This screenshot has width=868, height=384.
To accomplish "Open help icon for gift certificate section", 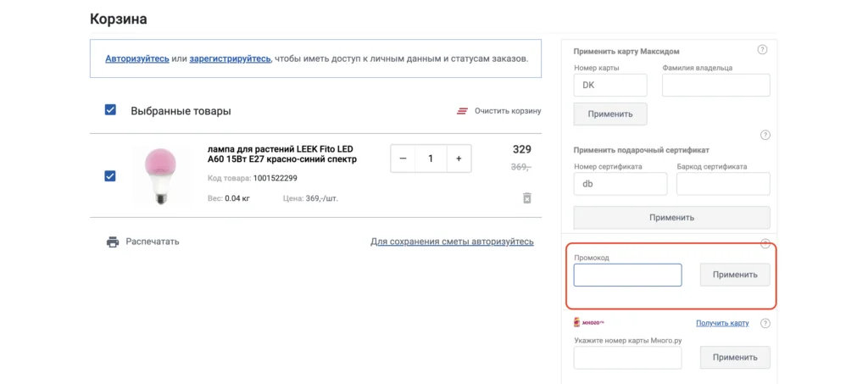I will pos(765,135).
